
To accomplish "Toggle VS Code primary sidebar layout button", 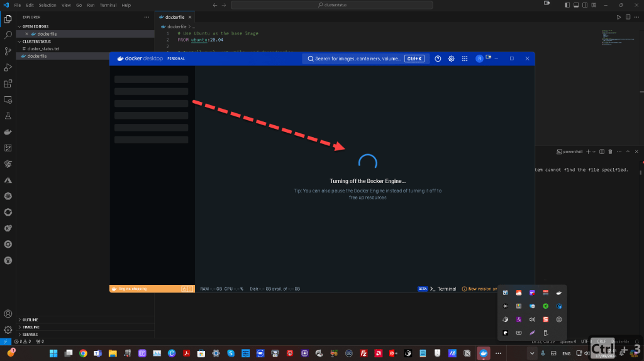I will (x=567, y=5).
